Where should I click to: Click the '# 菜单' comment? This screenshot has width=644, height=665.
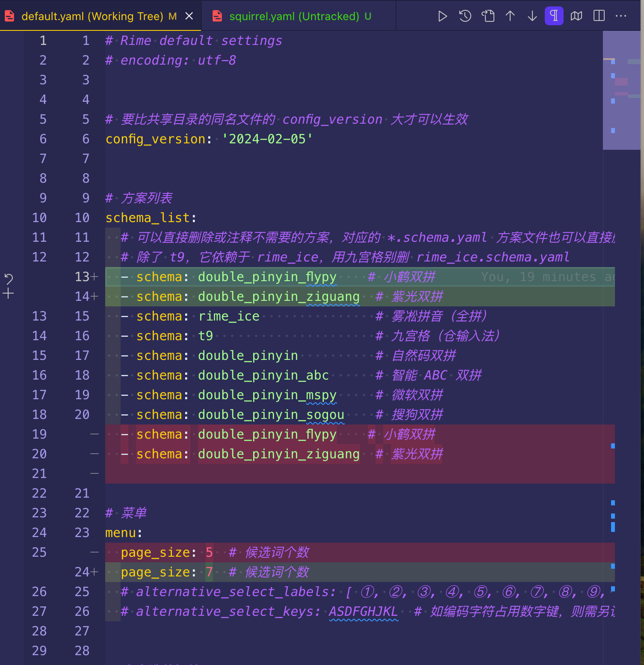[126, 513]
